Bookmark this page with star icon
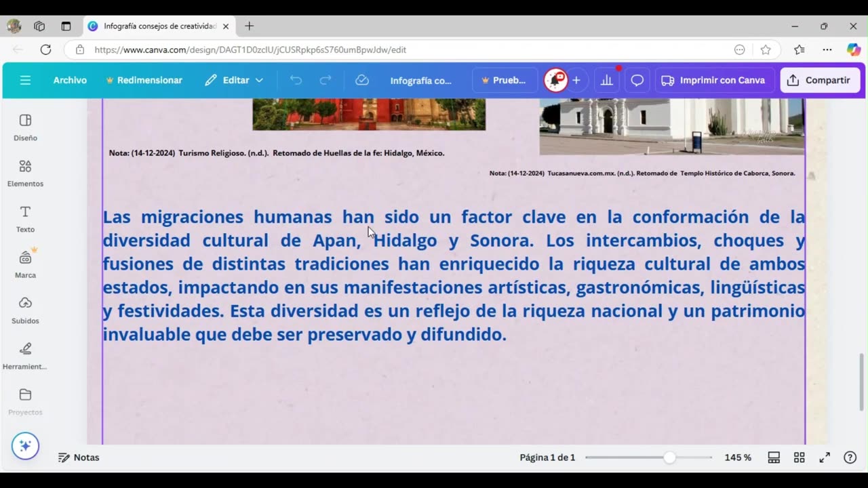The image size is (868, 488). 766,49
